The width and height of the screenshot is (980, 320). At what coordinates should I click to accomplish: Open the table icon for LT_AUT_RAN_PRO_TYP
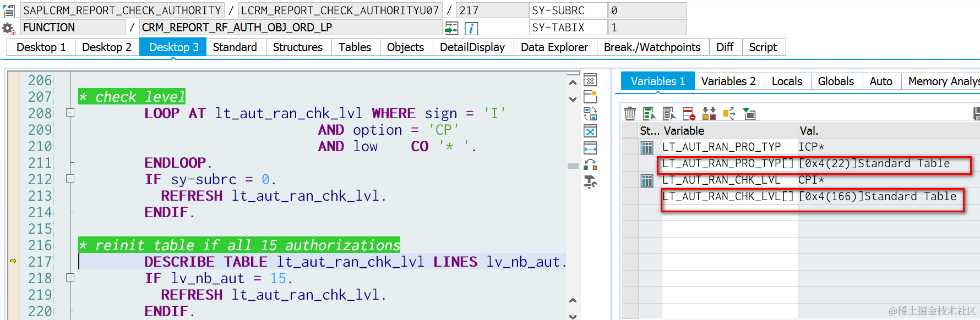(x=647, y=147)
